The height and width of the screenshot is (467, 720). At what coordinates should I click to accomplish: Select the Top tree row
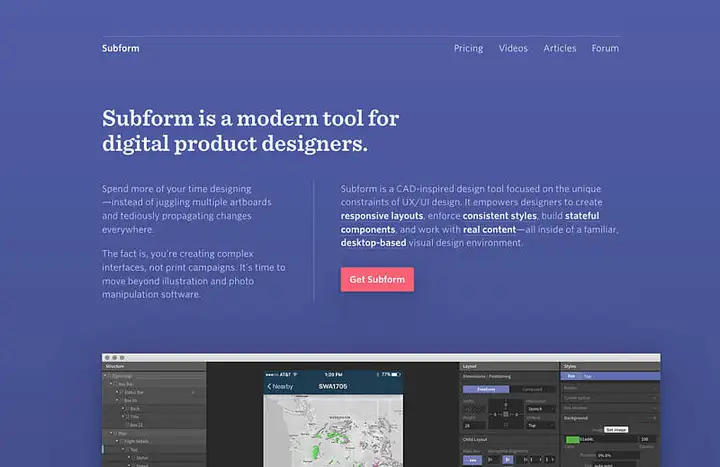coord(154,450)
